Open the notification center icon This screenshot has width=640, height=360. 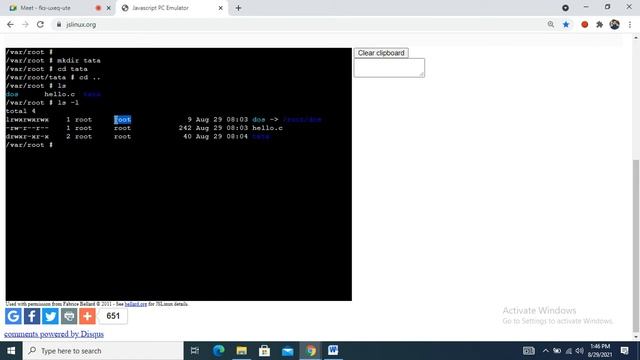624,351
